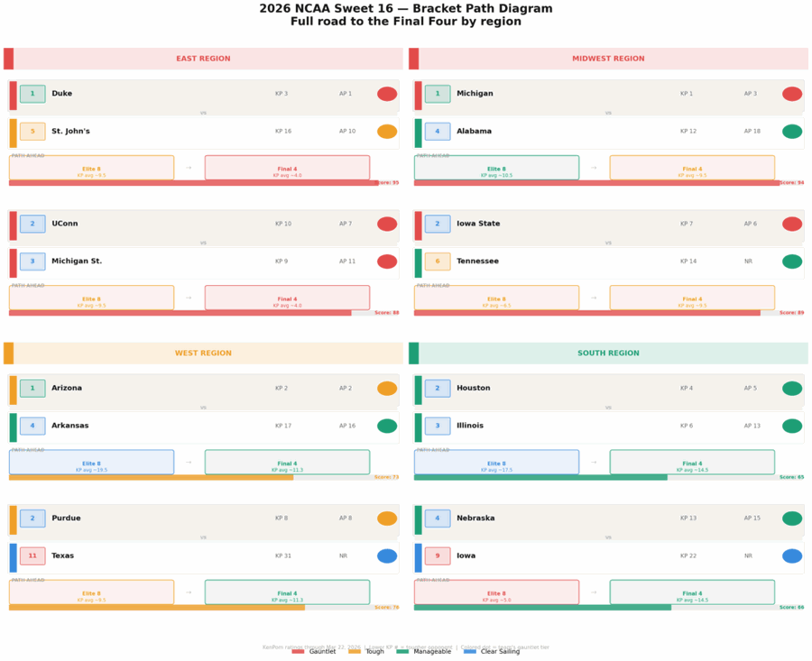
Task: Click the Final 4 box under Duke matchup
Action: click(287, 168)
